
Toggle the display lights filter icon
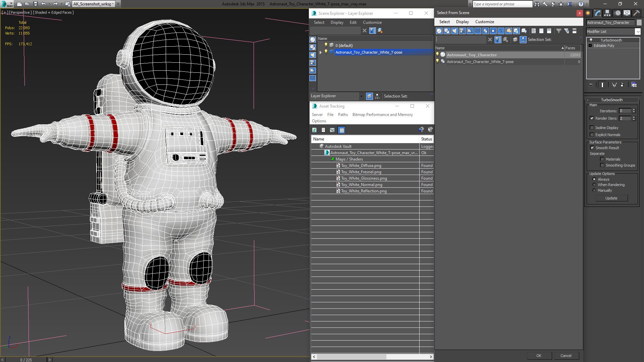point(454,31)
